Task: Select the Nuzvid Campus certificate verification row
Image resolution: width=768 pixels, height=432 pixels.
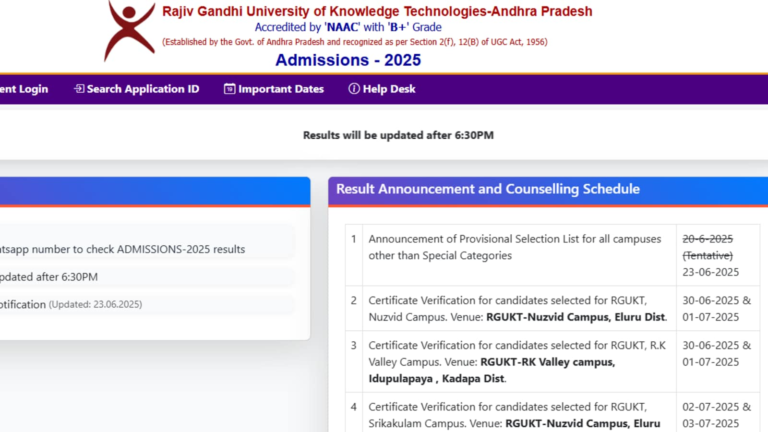Action: (516, 308)
